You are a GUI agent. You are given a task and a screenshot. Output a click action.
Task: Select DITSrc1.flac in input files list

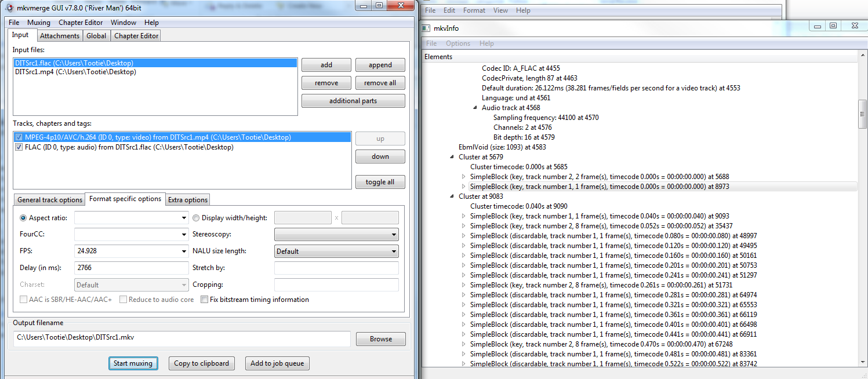click(155, 63)
